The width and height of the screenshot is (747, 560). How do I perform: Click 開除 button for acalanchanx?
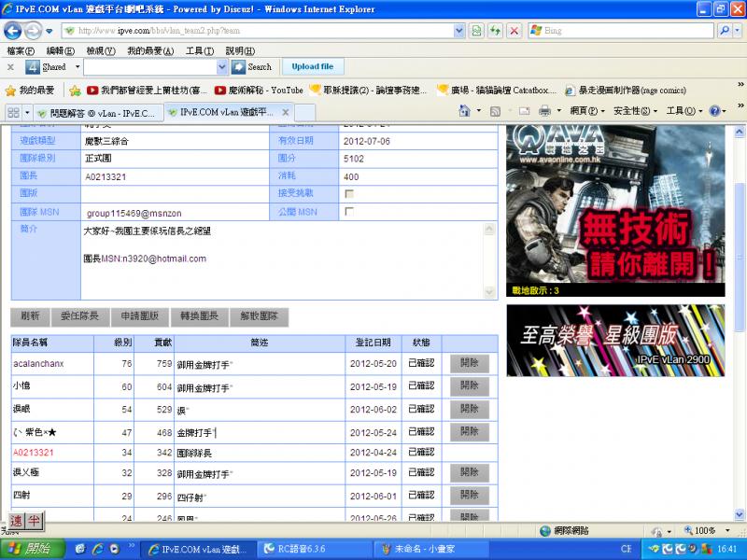(469, 364)
